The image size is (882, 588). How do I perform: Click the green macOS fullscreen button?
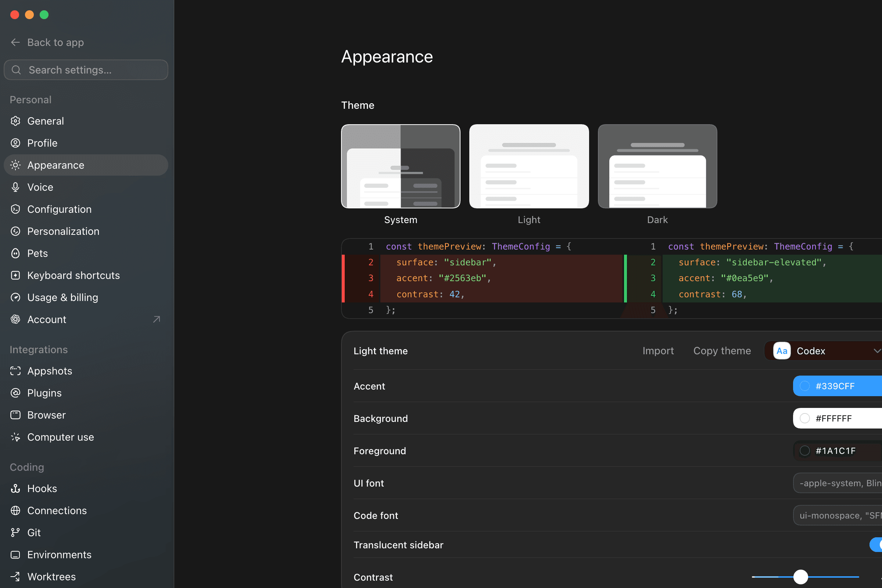pyautogui.click(x=44, y=15)
